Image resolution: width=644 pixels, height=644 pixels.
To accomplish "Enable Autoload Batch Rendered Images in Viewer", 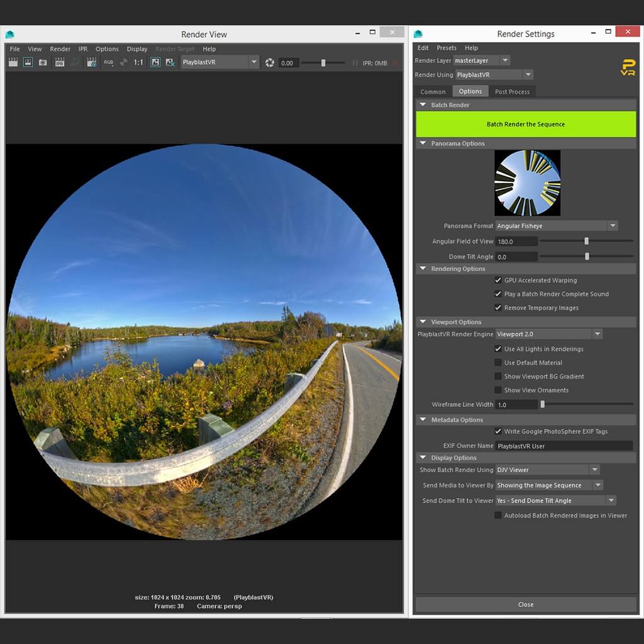I will (x=498, y=515).
